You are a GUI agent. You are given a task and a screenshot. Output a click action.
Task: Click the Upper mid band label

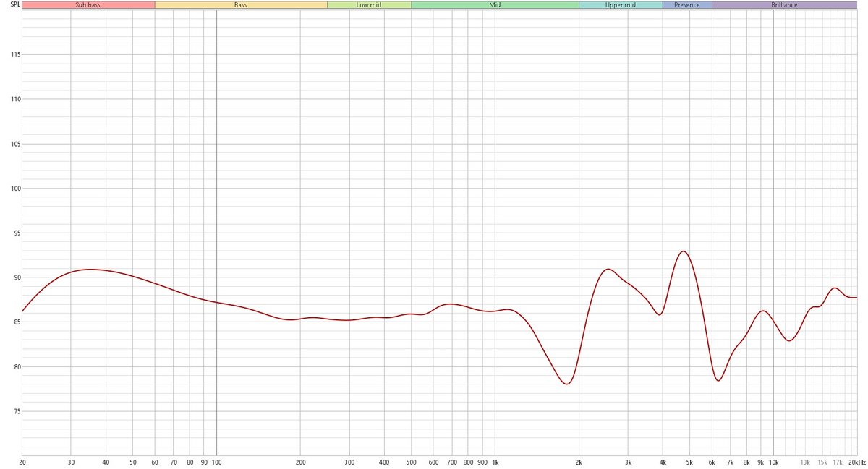[x=621, y=4]
